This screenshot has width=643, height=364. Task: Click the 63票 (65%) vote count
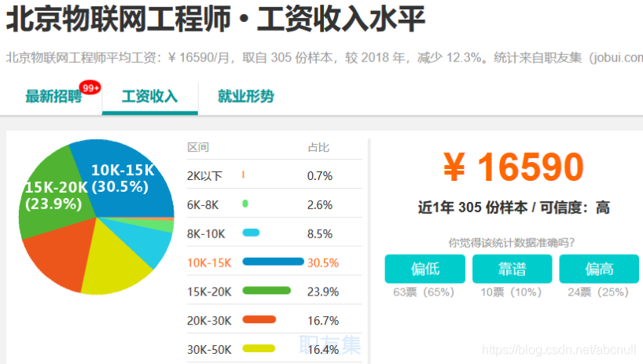click(424, 292)
